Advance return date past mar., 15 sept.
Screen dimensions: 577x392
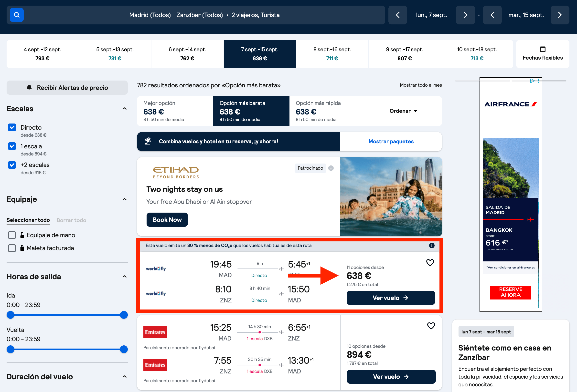(x=560, y=15)
